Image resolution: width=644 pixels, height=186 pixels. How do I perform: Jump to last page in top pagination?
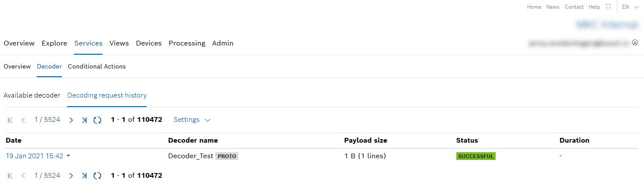(84, 120)
